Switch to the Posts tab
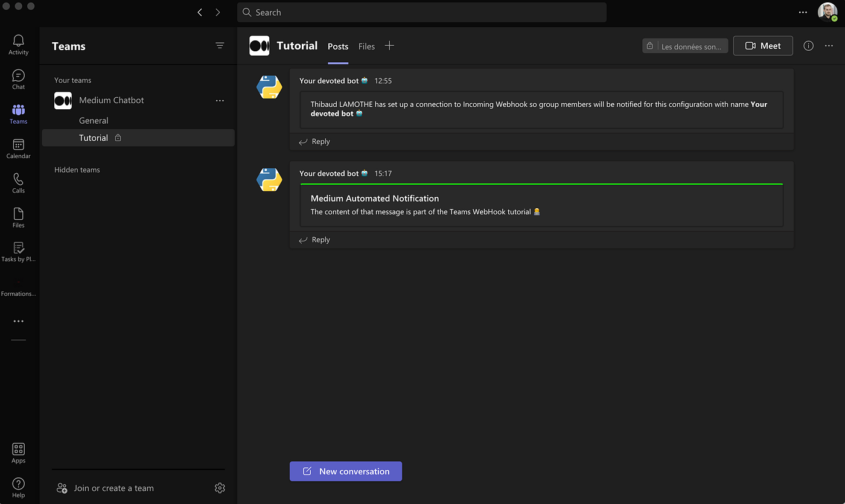Image resolution: width=845 pixels, height=504 pixels. [x=338, y=46]
